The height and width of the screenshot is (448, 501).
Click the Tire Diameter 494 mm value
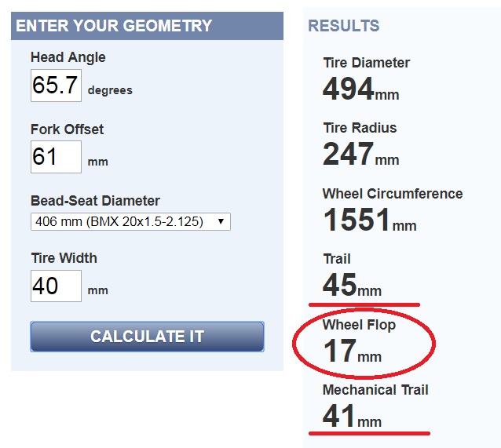coord(361,89)
